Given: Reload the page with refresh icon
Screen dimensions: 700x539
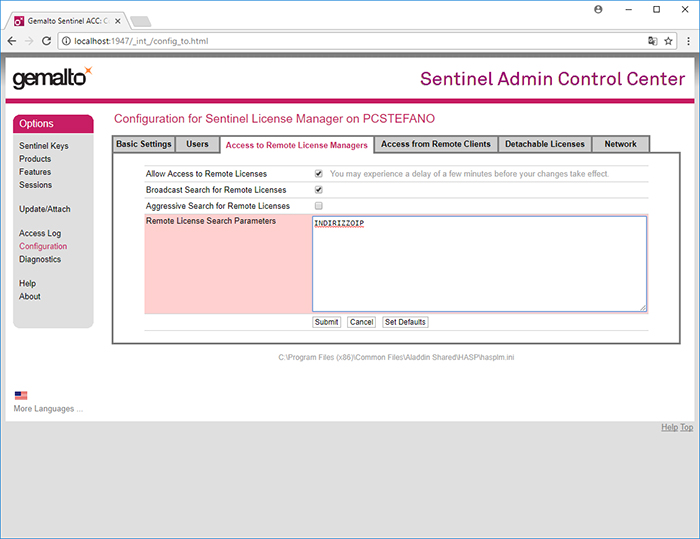Looking at the screenshot, I should (46, 41).
